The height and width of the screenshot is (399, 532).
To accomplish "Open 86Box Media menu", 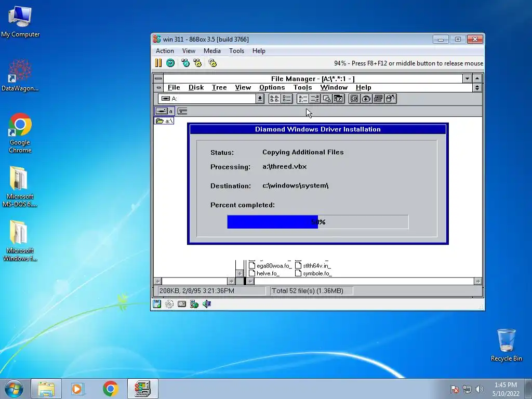I will pos(212,50).
